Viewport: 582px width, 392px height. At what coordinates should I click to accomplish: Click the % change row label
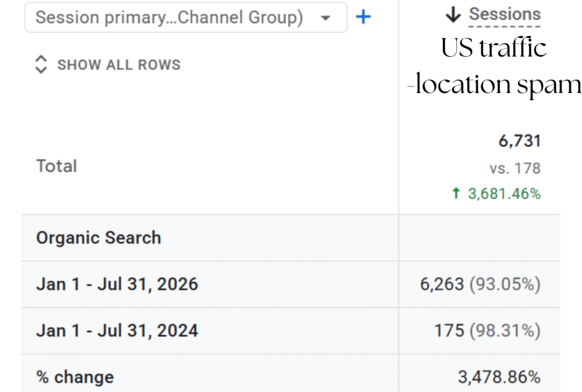[x=75, y=377]
